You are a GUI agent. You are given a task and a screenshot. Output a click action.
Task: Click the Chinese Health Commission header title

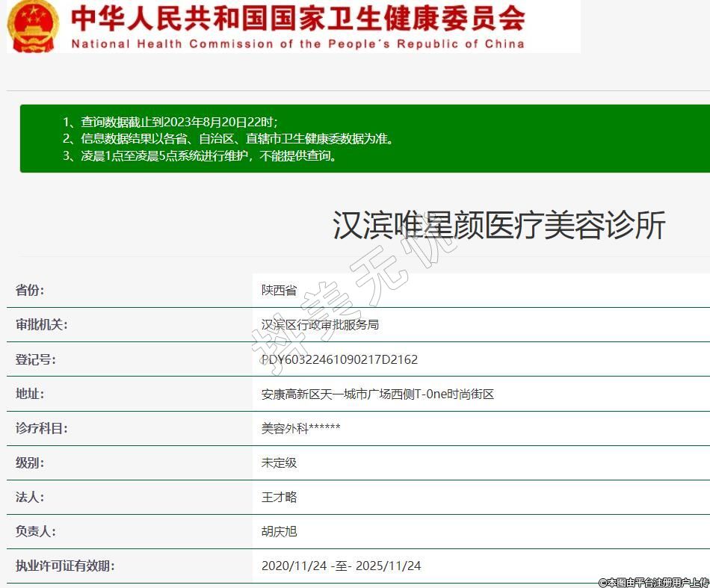(297, 18)
